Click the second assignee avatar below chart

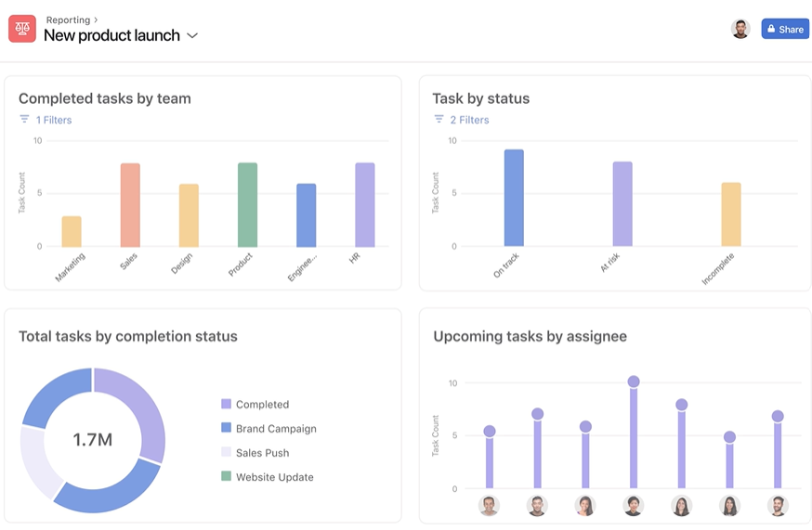[537, 506]
